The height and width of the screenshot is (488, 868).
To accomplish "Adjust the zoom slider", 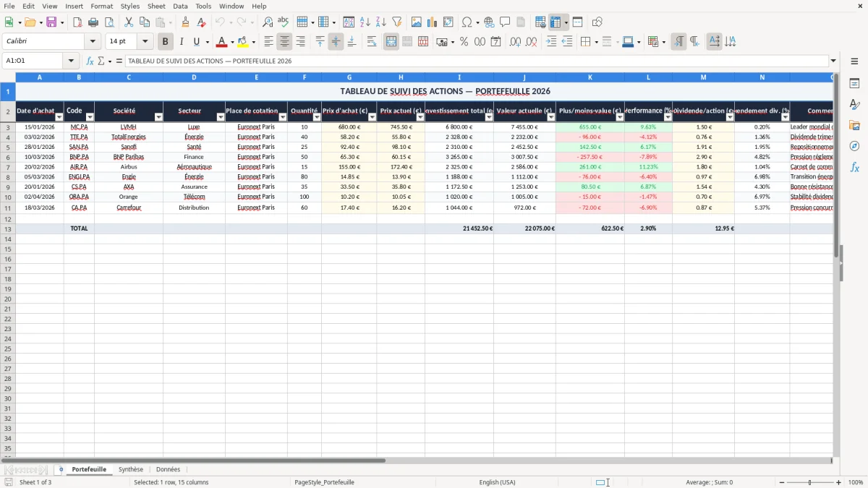I will (810, 482).
